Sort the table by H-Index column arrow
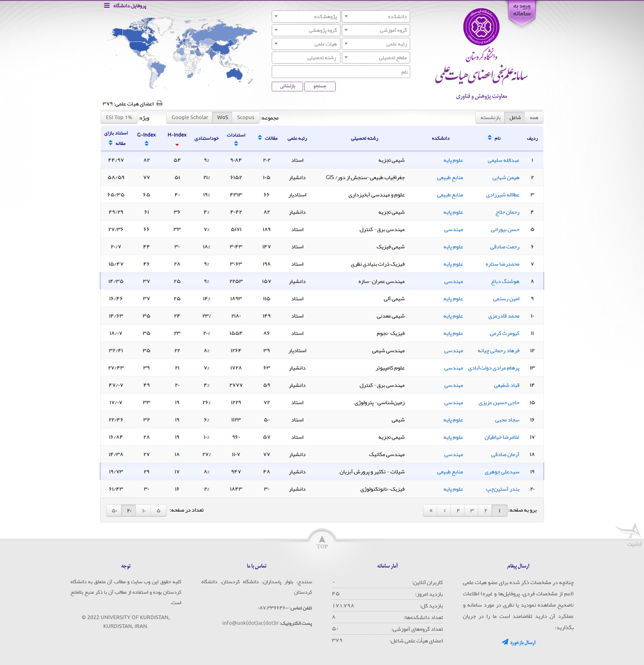The width and height of the screenshot is (644, 665). 177,145
